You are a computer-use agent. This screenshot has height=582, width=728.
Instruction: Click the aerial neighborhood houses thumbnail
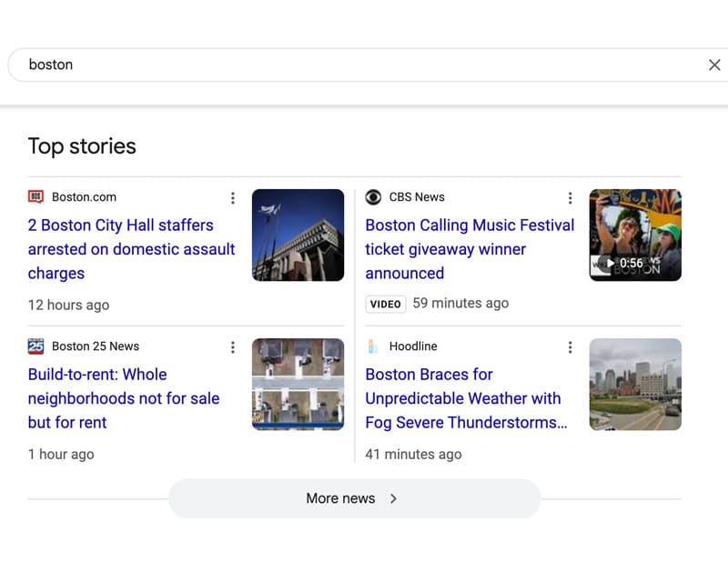[x=298, y=385]
